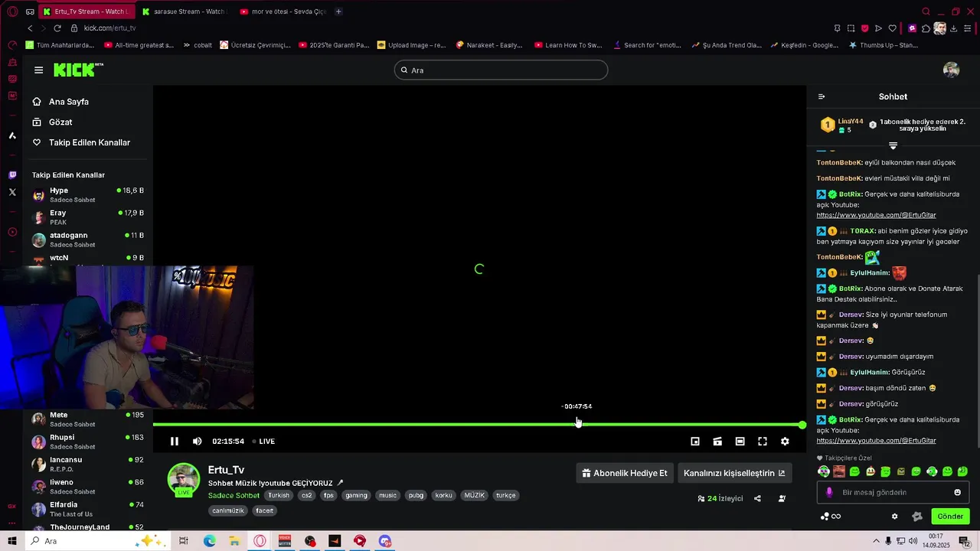Viewport: 980px width, 551px height.
Task: Click the Kick search box Ara
Action: [501, 70]
